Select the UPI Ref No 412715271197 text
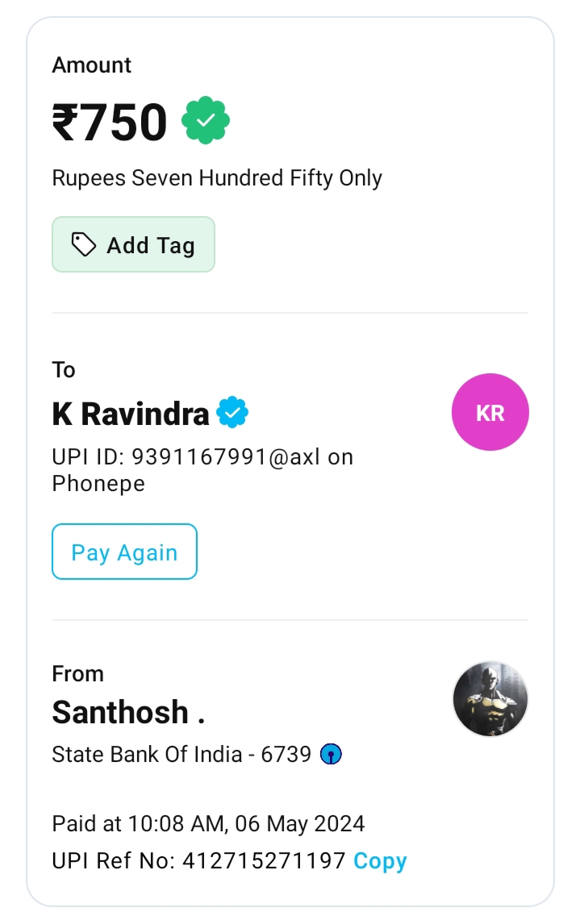This screenshot has height=924, width=580. click(198, 861)
